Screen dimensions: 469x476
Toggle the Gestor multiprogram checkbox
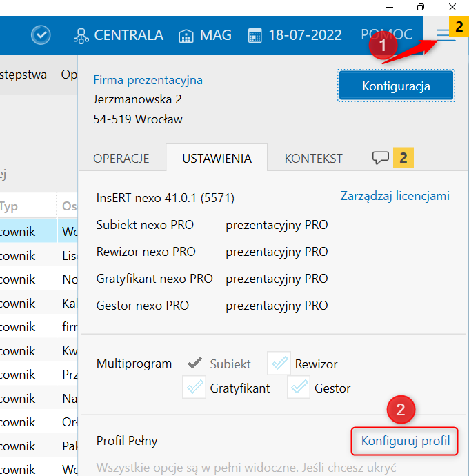(x=299, y=388)
